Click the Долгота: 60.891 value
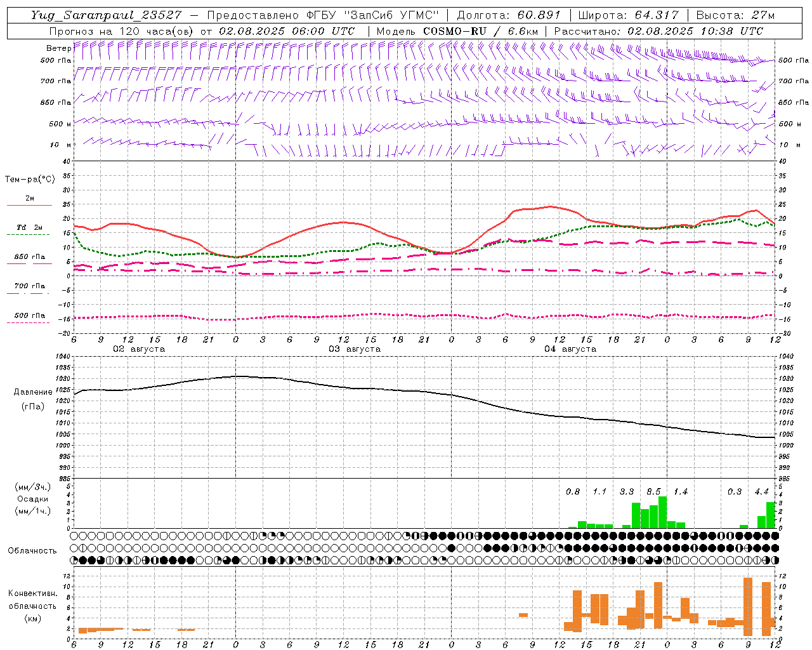The image size is (812, 650). 509,15
